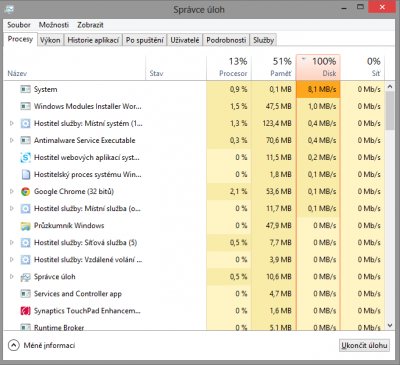Select the 1,3 % CPU value
The width and height of the screenshot is (400, 365).
238,123
